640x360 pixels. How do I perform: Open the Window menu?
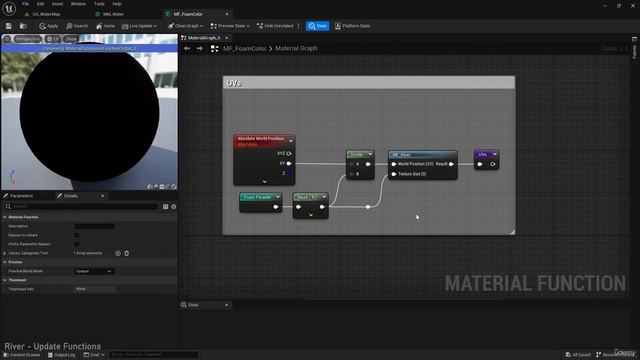coord(78,4)
